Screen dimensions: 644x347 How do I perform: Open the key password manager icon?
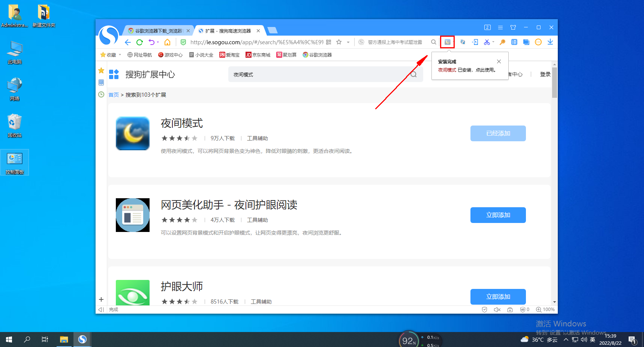point(503,42)
